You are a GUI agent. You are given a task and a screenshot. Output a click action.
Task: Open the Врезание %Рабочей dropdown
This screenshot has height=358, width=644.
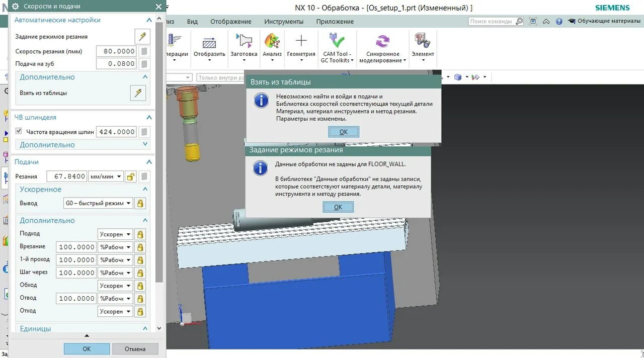pos(115,247)
